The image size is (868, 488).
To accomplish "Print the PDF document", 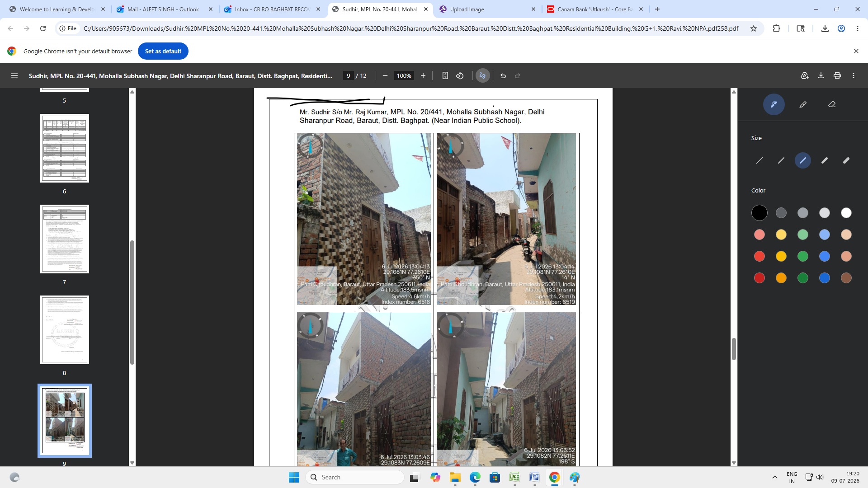I will (x=837, y=76).
